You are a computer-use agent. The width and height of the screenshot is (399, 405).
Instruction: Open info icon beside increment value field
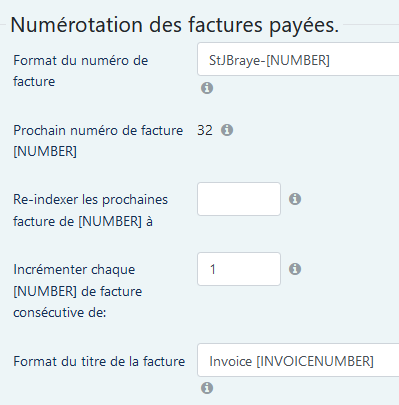295,269
